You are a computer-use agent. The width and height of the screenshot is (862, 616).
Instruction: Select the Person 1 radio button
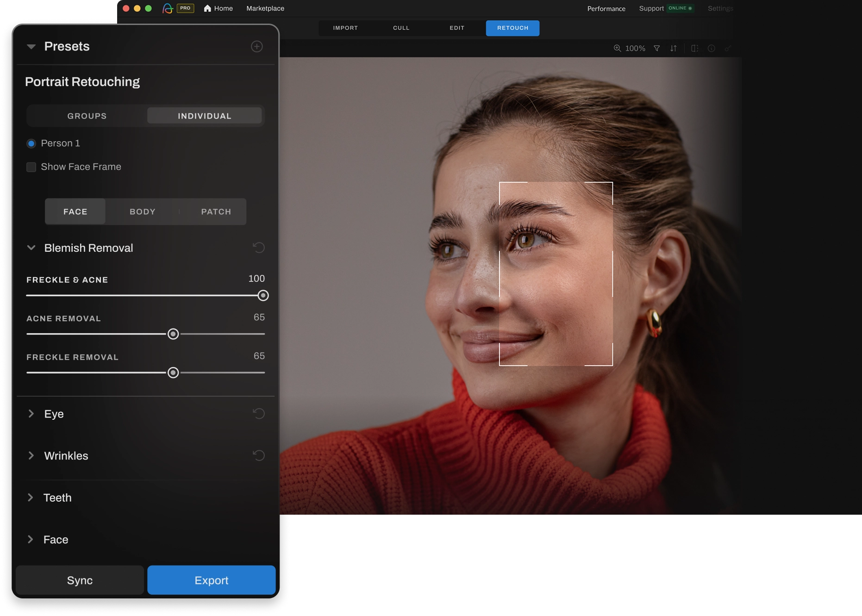coord(31,143)
